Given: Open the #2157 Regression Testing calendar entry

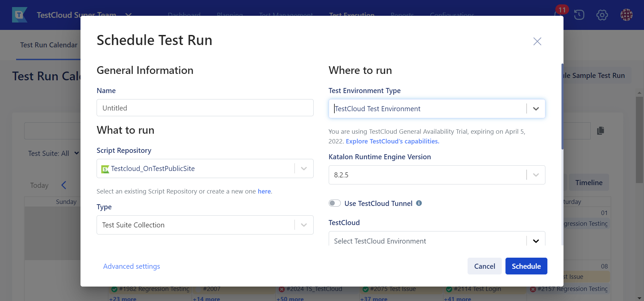Looking at the screenshot, I should pyautogui.click(x=569, y=289).
